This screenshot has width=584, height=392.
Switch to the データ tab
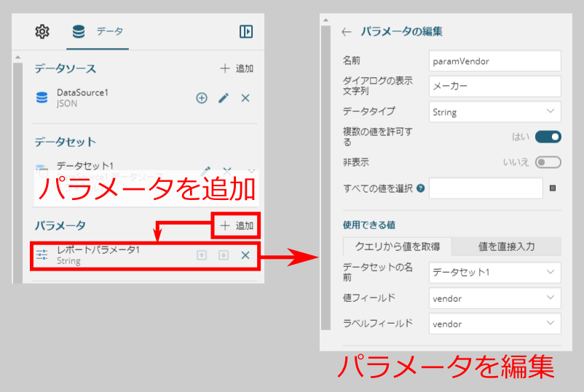tap(98, 31)
